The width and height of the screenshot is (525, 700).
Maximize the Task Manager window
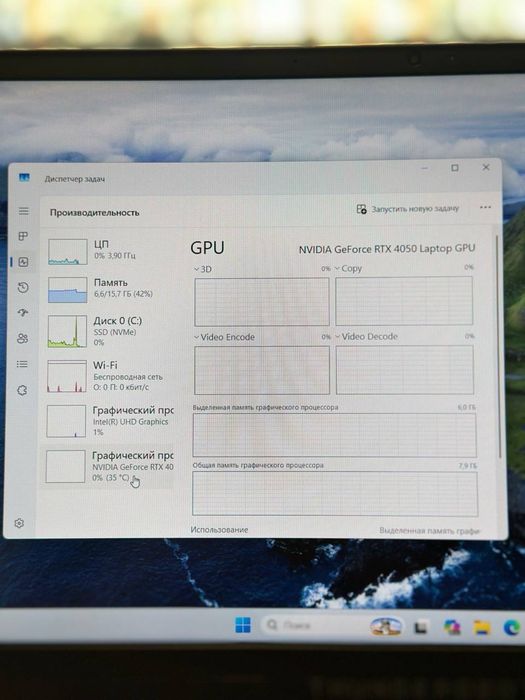(455, 168)
